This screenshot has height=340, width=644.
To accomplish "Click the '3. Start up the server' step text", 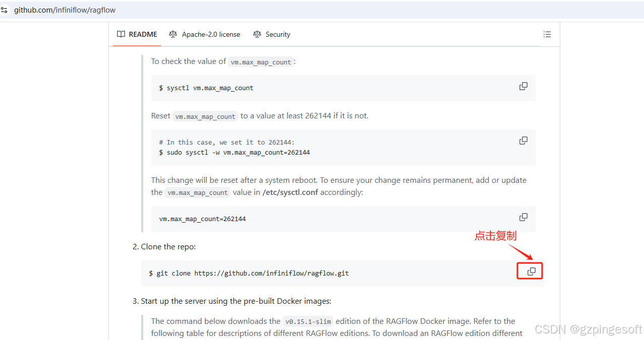I will click(232, 301).
